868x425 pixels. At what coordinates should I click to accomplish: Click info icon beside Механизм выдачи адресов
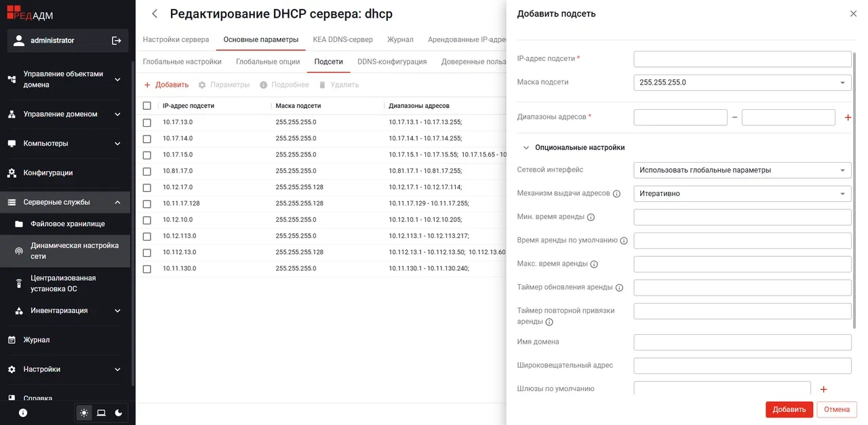(617, 194)
